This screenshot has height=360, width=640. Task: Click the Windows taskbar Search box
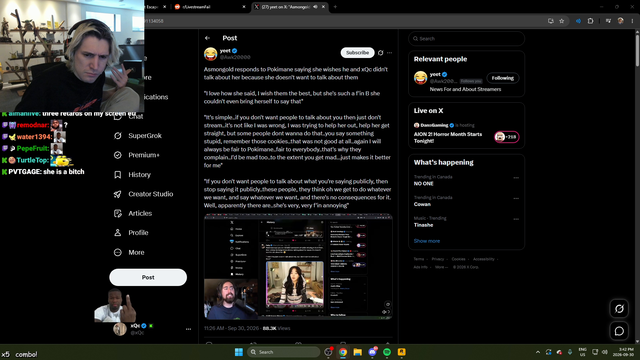pos(283,352)
